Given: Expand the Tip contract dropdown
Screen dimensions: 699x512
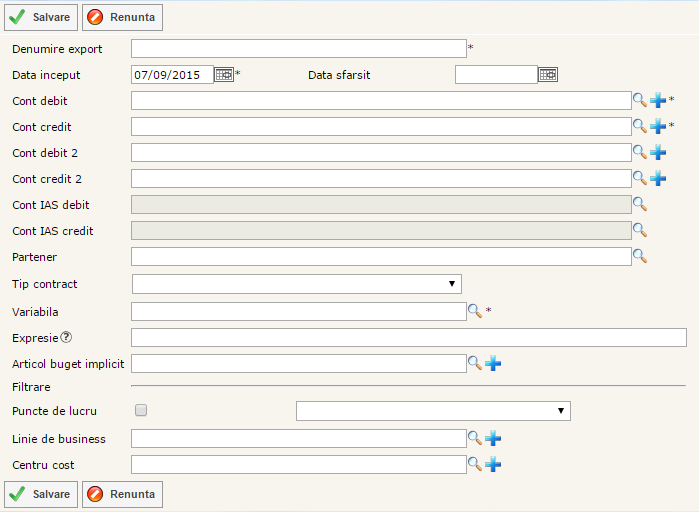Looking at the screenshot, I should pyautogui.click(x=296, y=284).
